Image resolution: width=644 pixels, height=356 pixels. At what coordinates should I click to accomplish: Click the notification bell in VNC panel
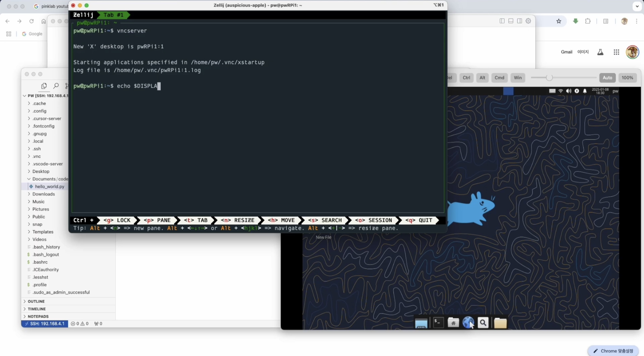tap(585, 91)
